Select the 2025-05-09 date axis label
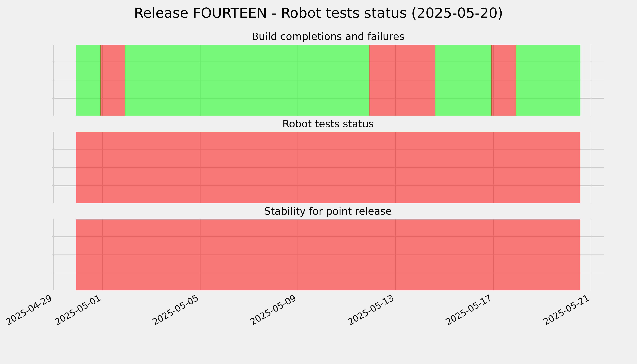The image size is (637, 364). [x=274, y=310]
